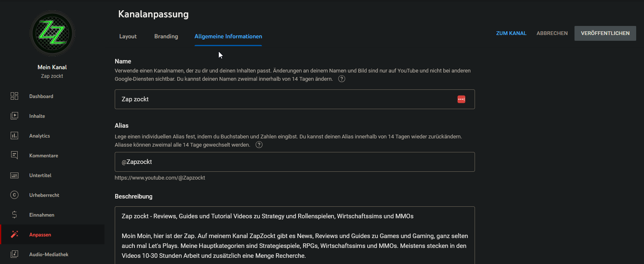This screenshot has width=644, height=264.
Task: Open the Dashboard icon in sidebar
Action: pos(14,96)
